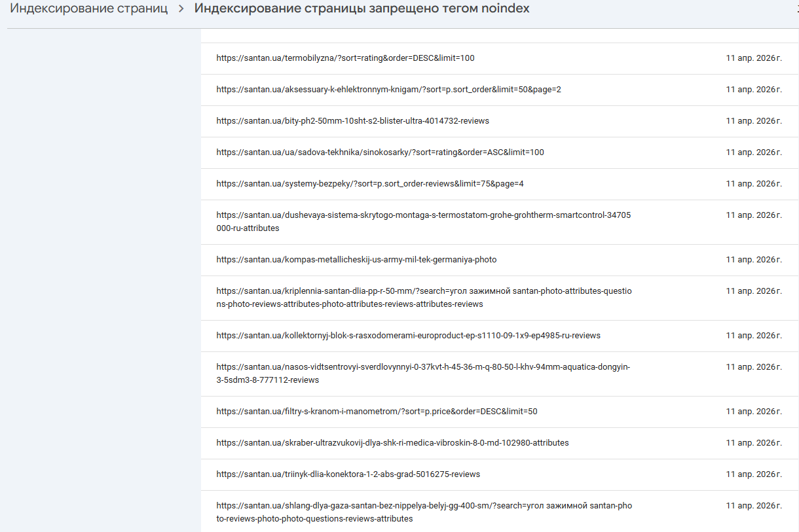Select the termobilyzna sort=rating URL row

[x=500, y=58]
